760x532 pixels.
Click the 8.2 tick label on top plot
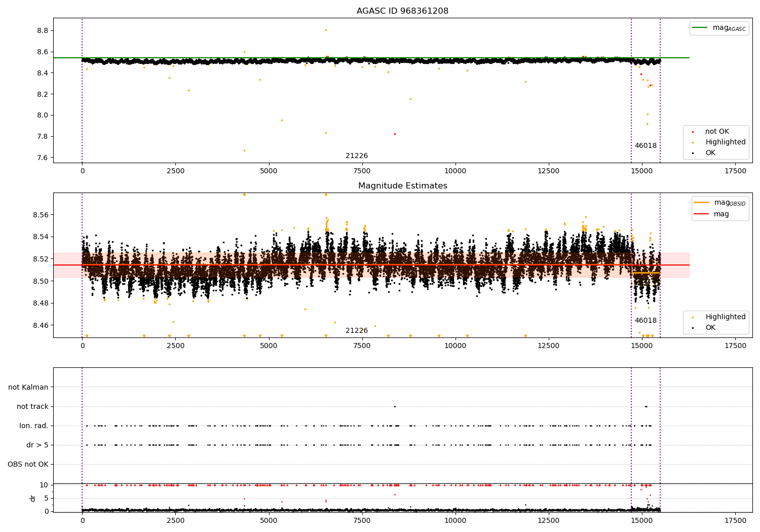click(43, 94)
